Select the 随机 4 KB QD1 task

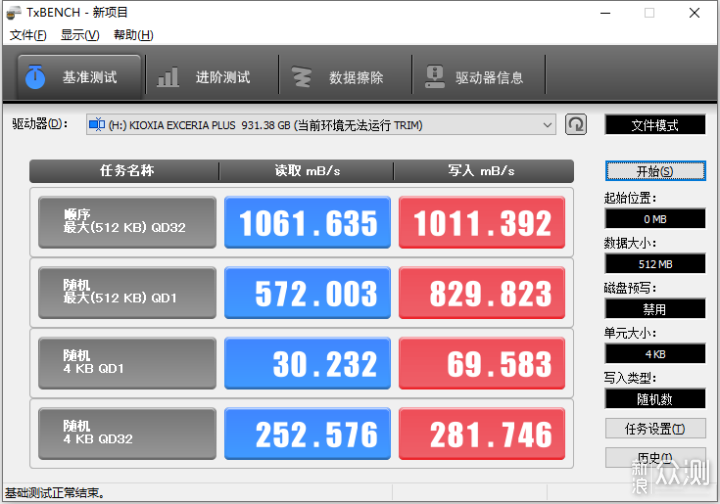click(x=127, y=363)
